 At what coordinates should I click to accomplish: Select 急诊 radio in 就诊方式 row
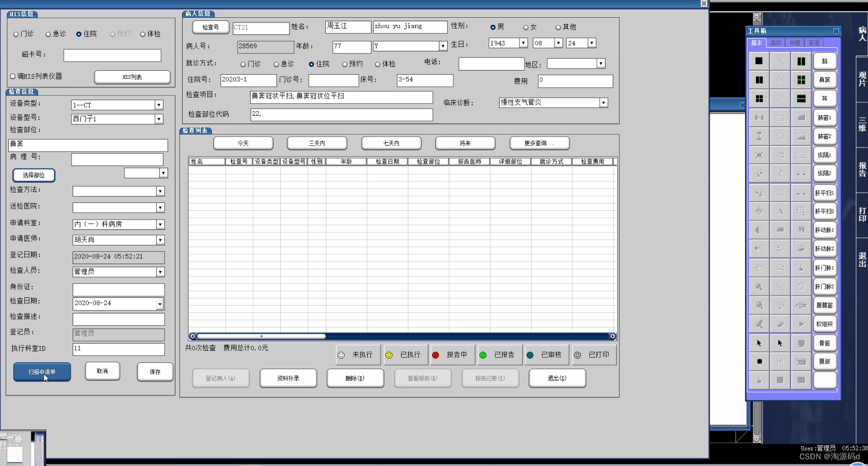point(277,64)
